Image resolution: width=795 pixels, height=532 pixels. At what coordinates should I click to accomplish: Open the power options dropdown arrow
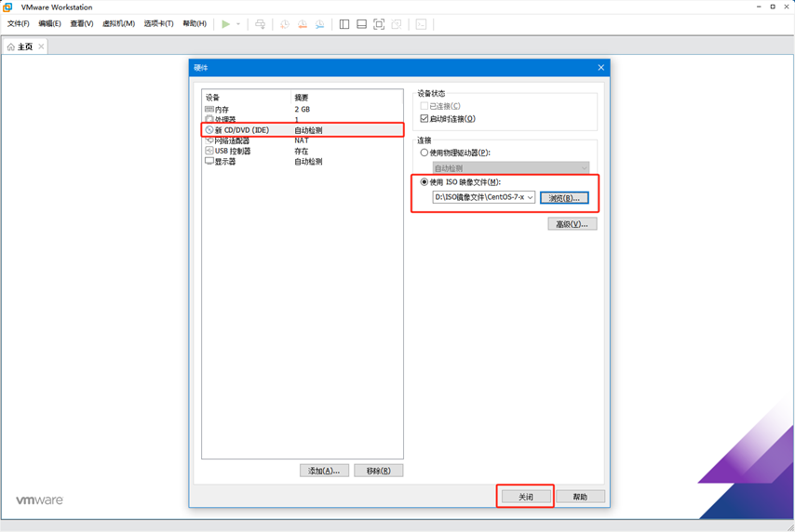237,24
